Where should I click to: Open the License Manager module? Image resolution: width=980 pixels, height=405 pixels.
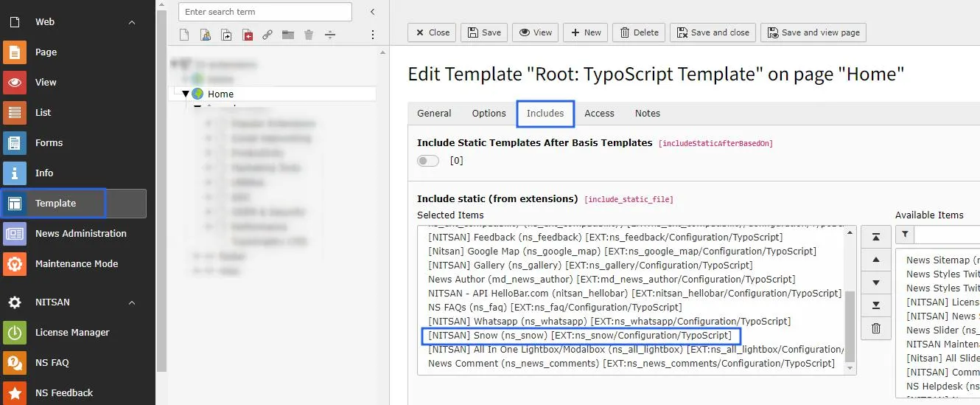74,333
